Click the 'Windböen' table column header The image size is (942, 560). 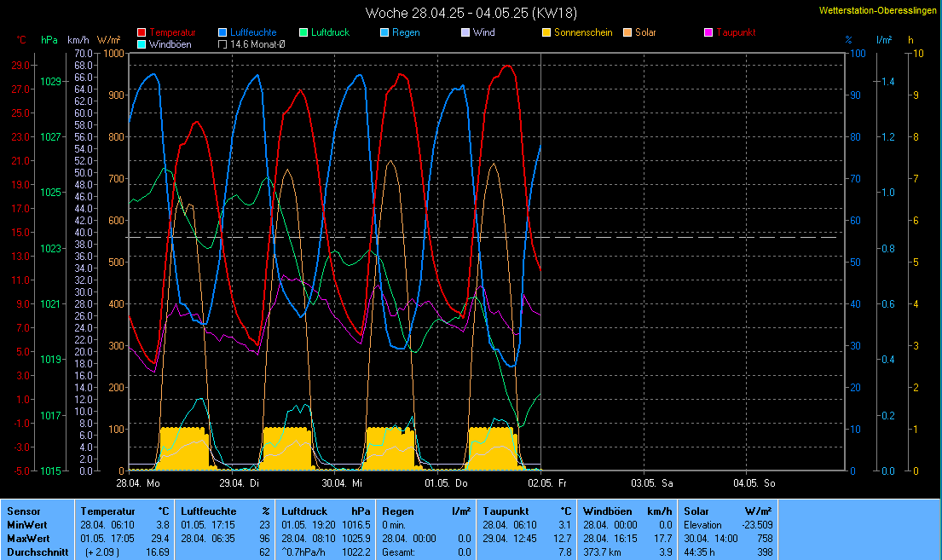pos(607,511)
